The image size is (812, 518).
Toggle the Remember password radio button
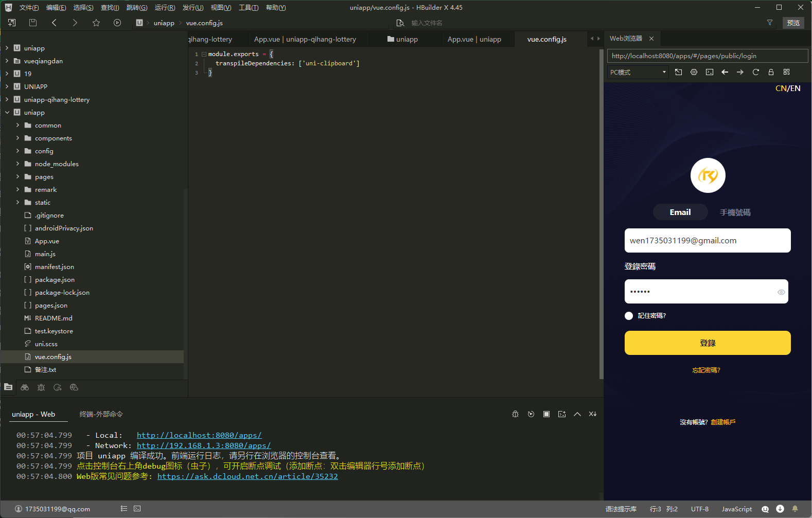point(629,316)
